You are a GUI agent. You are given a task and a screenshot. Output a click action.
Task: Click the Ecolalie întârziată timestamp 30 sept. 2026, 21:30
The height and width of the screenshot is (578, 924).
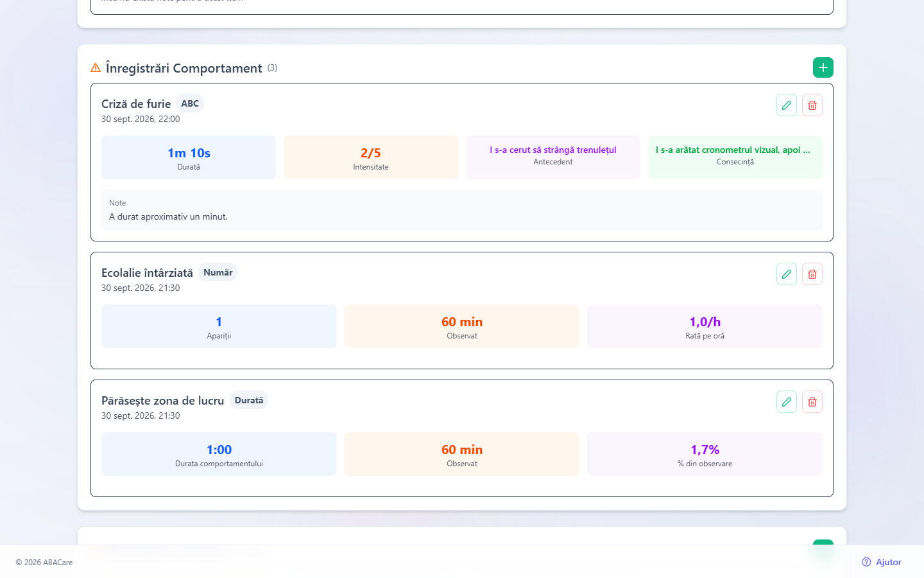(x=141, y=288)
